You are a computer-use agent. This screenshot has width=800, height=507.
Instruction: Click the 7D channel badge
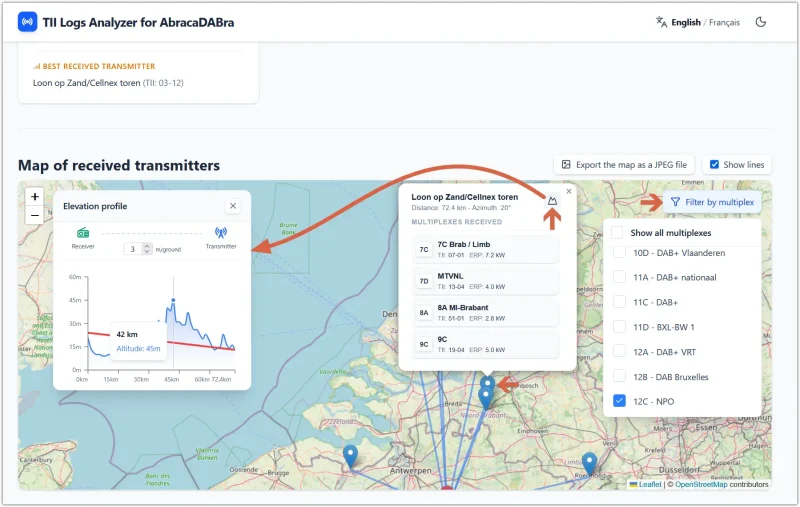(424, 281)
